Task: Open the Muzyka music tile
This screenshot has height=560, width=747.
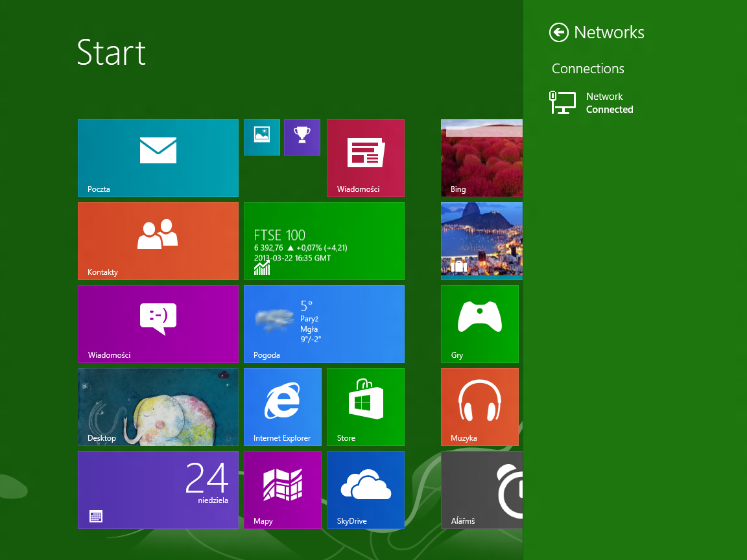Action: [480, 406]
